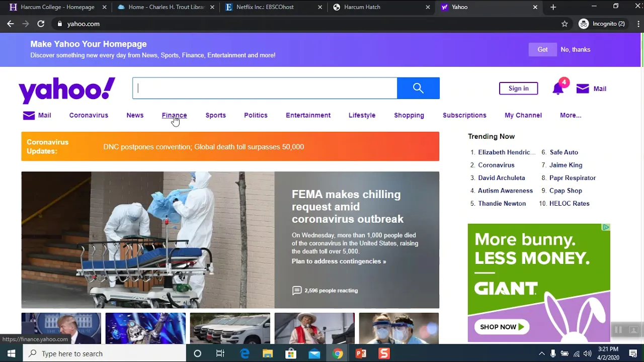Switch to Netflix Inc.: EBSCOhost tab
This screenshot has height=362, width=644.
coord(274,7)
